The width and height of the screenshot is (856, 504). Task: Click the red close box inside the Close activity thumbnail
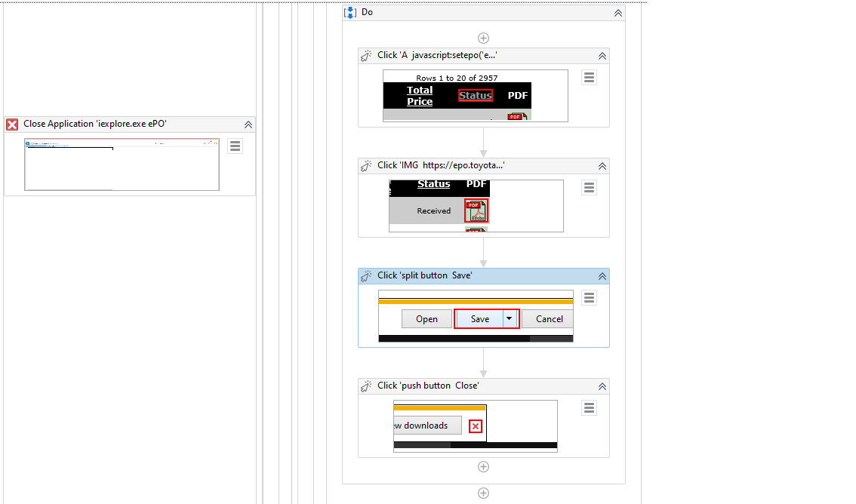476,426
